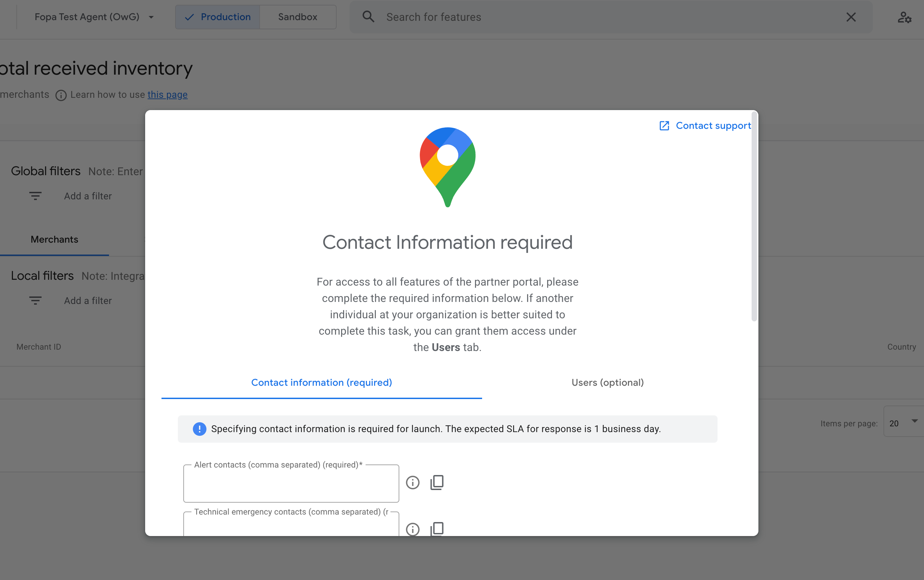
Task: Click the Add a filter under Global filters
Action: (88, 196)
